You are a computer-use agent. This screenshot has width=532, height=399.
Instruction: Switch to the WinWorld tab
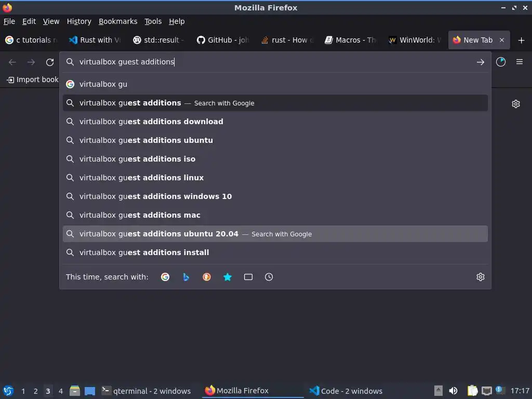415,40
